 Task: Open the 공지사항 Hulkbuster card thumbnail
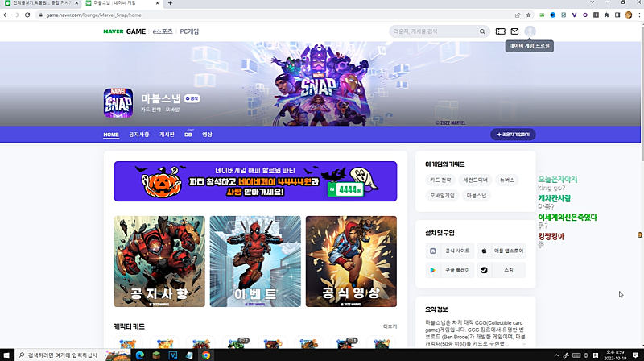coord(159,262)
